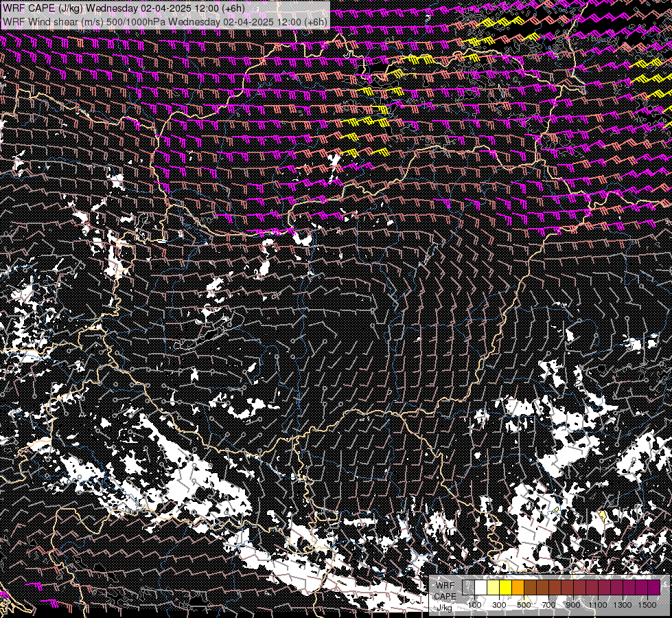The width and height of the screenshot is (672, 618).
Task: Select the orange CAPE legend swatch
Action: click(x=518, y=587)
